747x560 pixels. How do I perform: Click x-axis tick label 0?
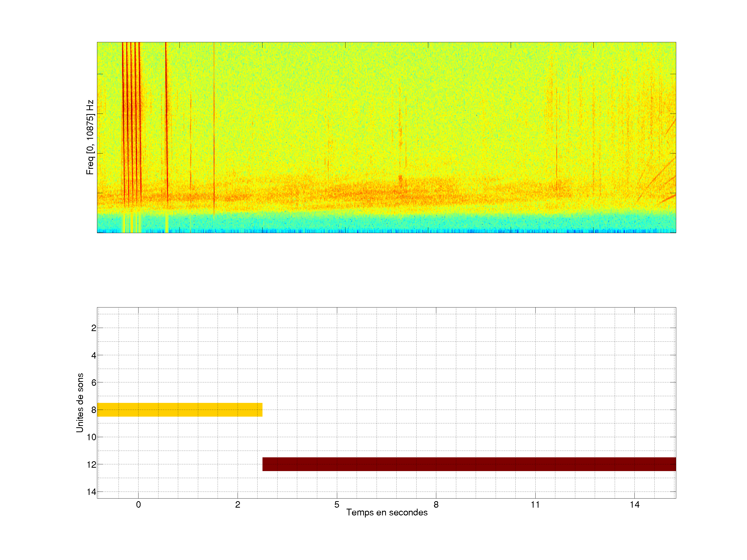138,505
